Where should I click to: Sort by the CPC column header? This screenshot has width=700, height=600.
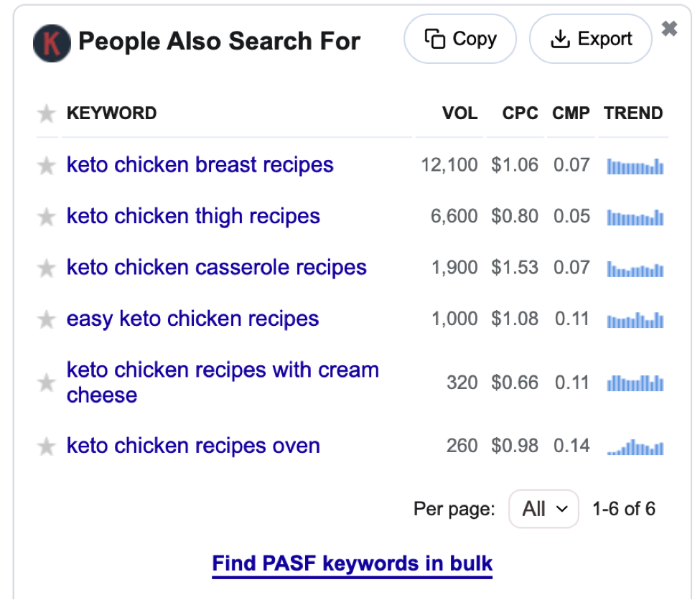click(x=520, y=113)
